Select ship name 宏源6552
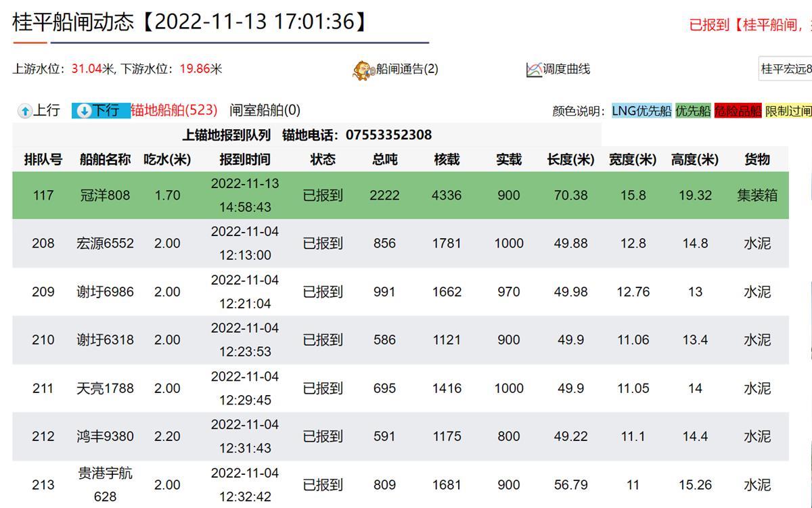 click(105, 244)
